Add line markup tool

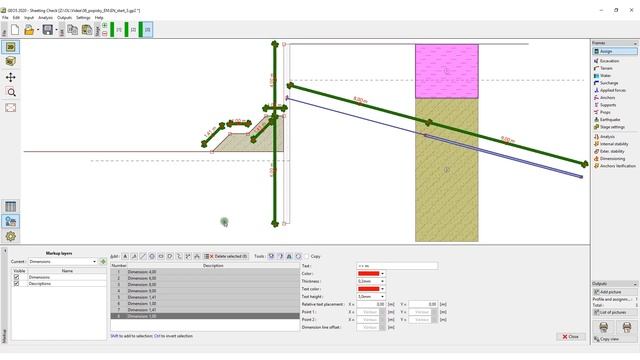tap(143, 256)
